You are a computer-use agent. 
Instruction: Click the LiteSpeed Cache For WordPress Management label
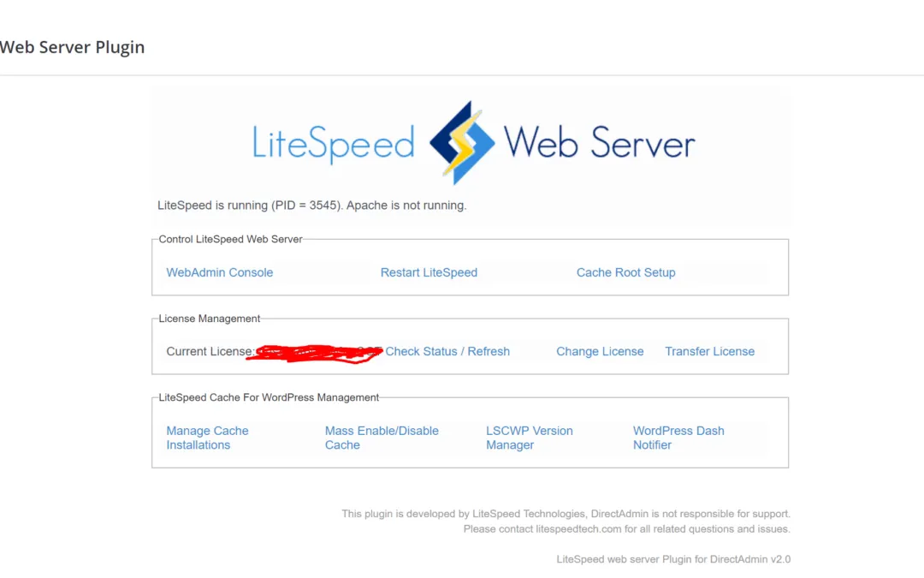click(x=268, y=397)
